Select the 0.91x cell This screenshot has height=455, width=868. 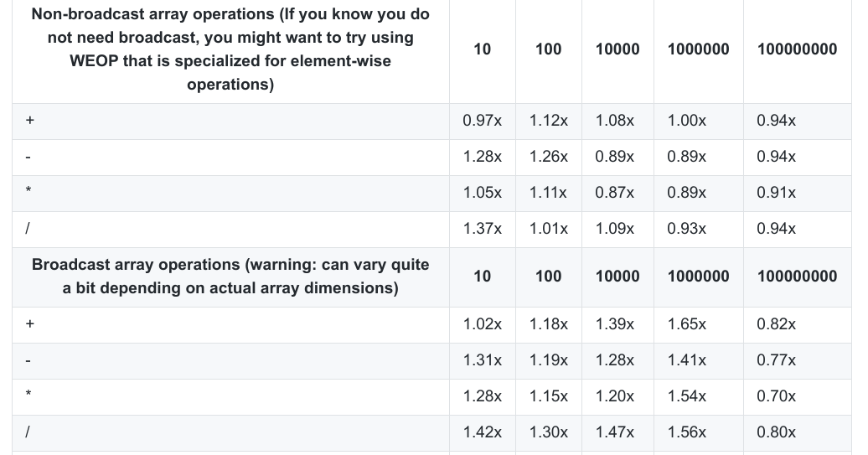776,193
